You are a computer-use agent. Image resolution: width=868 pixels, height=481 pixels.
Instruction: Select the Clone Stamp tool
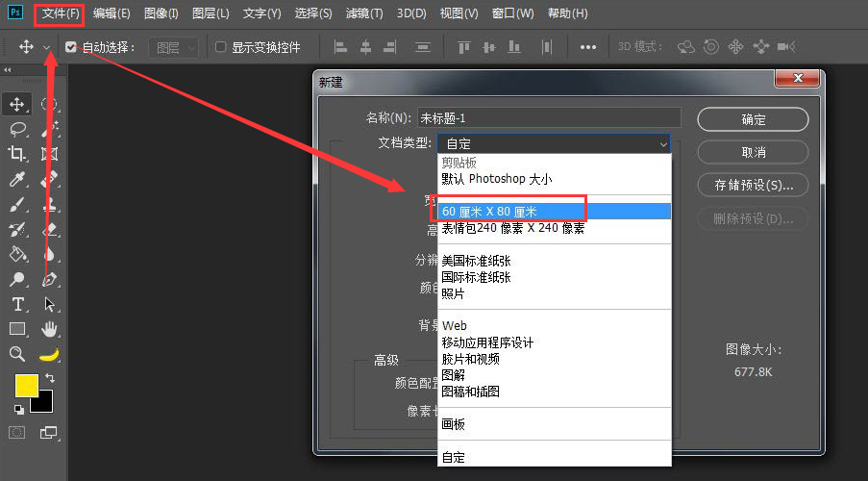tap(49, 205)
